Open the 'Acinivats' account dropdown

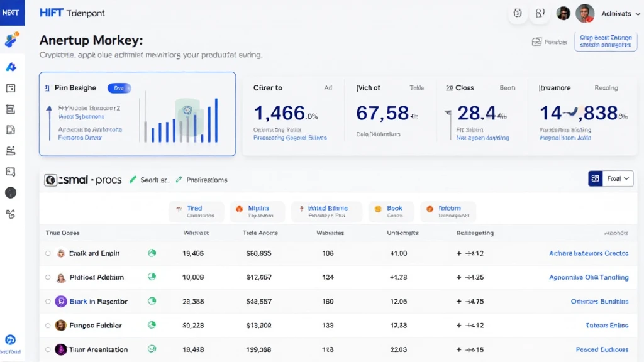click(620, 13)
